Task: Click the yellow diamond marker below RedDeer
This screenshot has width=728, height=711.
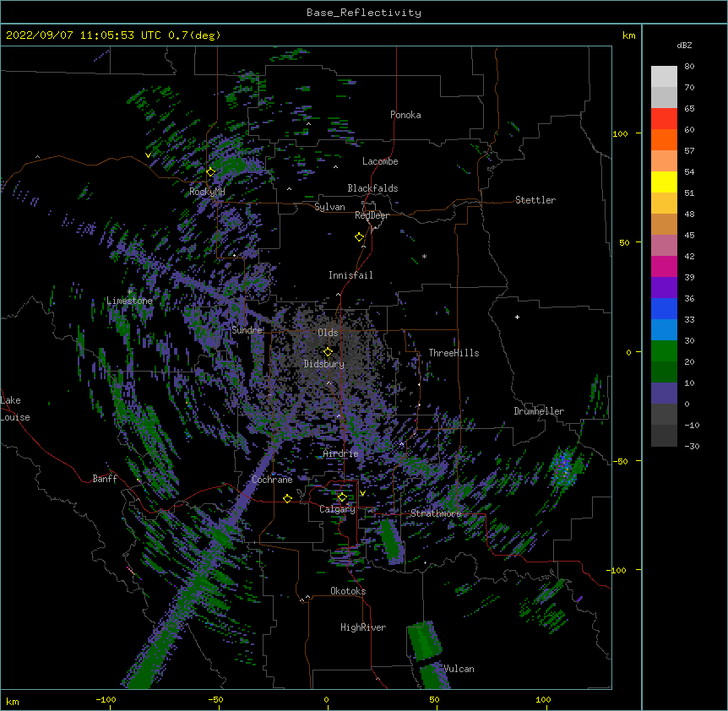Action: [360, 237]
